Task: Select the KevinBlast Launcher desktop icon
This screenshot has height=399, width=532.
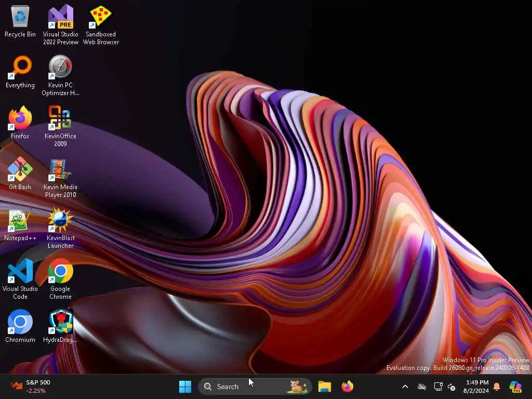Action: [60, 229]
